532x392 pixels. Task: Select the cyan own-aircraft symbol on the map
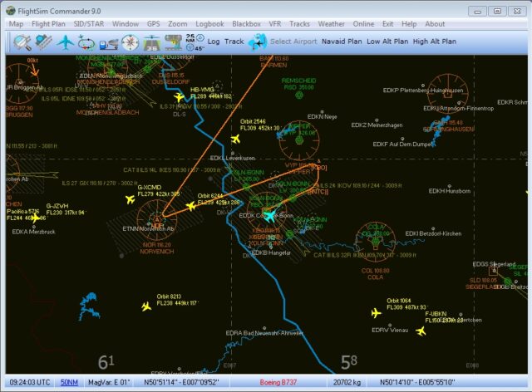tap(268, 215)
